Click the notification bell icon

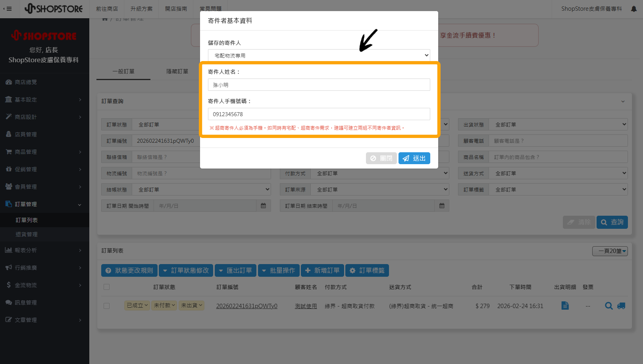(x=633, y=9)
